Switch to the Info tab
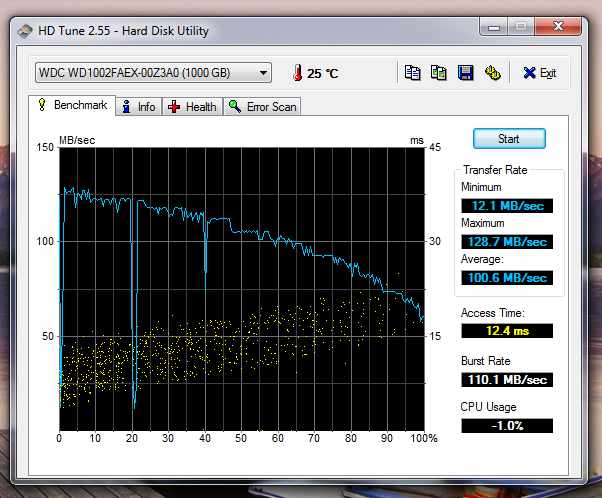 139,107
